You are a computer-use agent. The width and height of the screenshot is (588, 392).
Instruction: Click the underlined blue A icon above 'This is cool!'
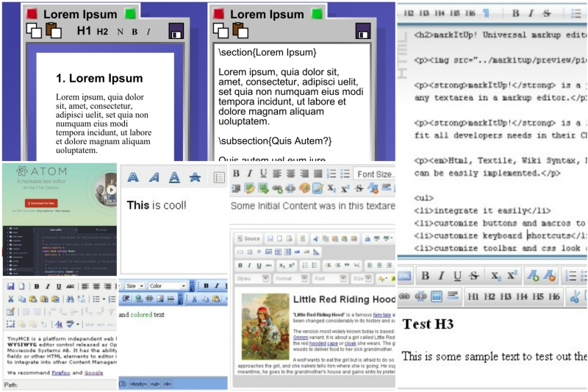[174, 177]
